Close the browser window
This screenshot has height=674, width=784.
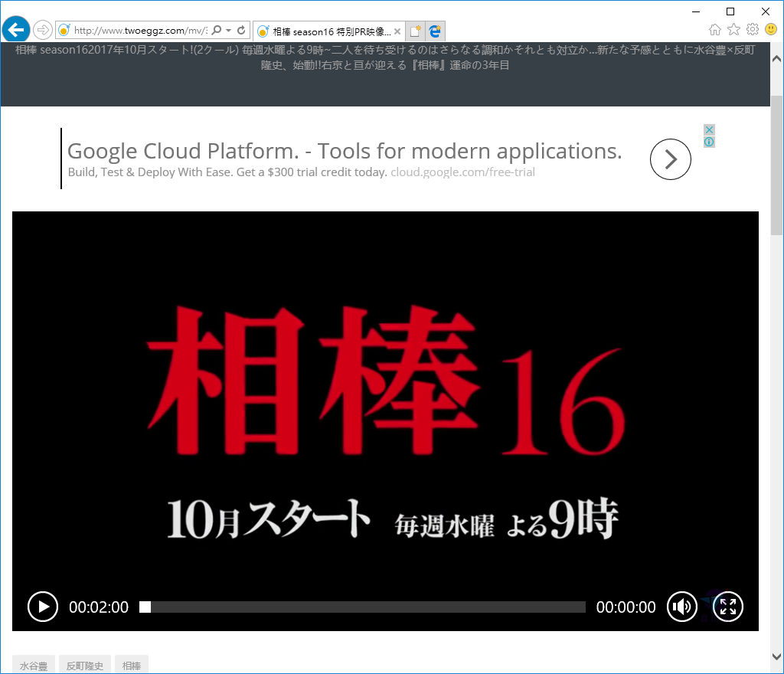click(766, 11)
